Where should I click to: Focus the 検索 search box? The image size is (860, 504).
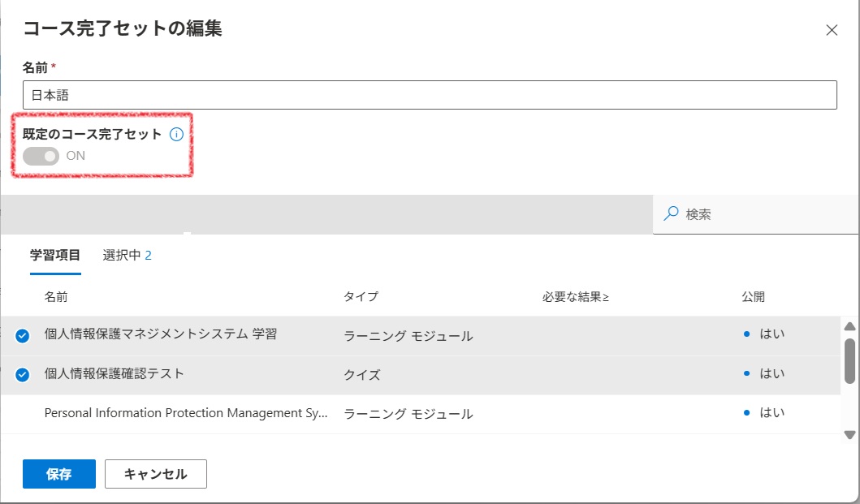click(756, 214)
